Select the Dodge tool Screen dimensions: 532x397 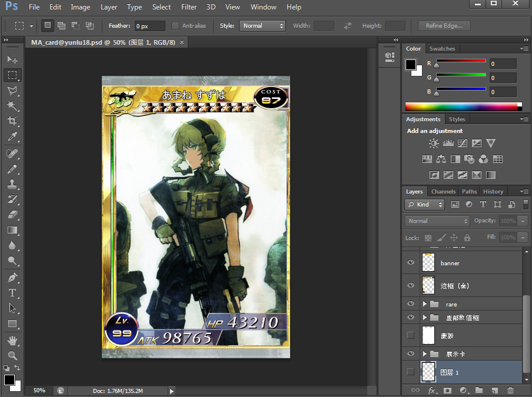[x=12, y=261]
